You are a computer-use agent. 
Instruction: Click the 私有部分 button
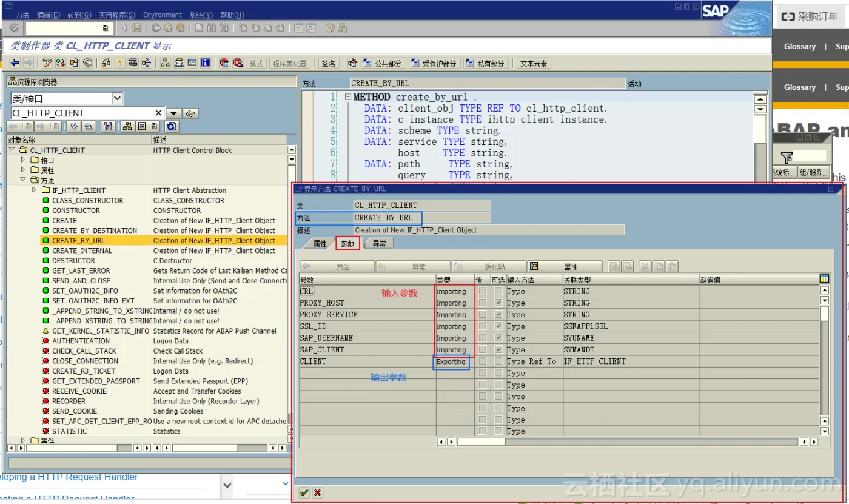(486, 63)
